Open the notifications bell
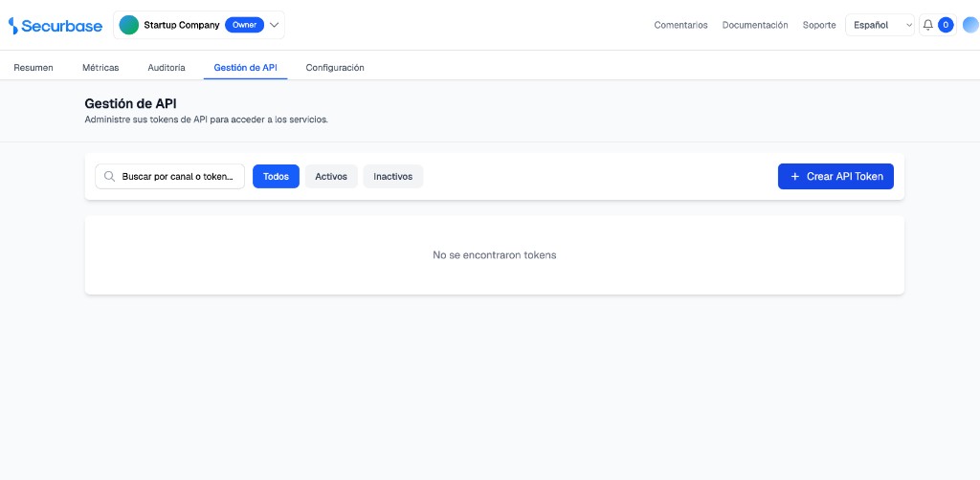 (928, 25)
